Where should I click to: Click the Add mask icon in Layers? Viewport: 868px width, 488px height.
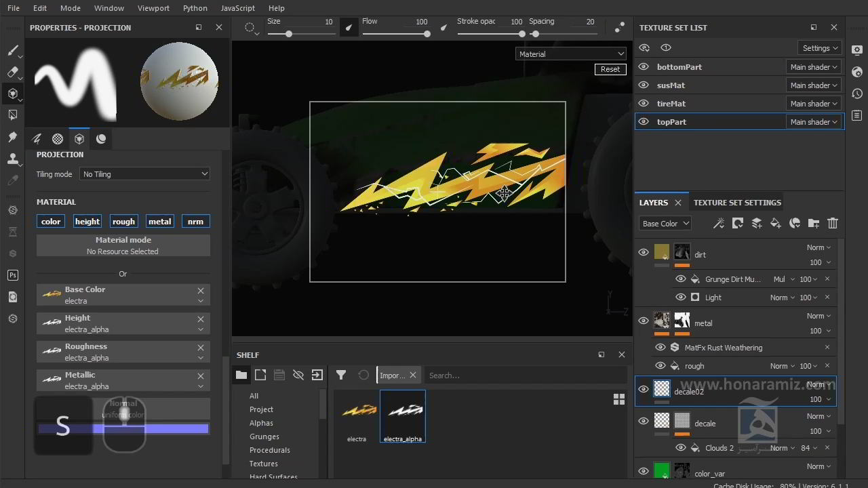coord(738,223)
